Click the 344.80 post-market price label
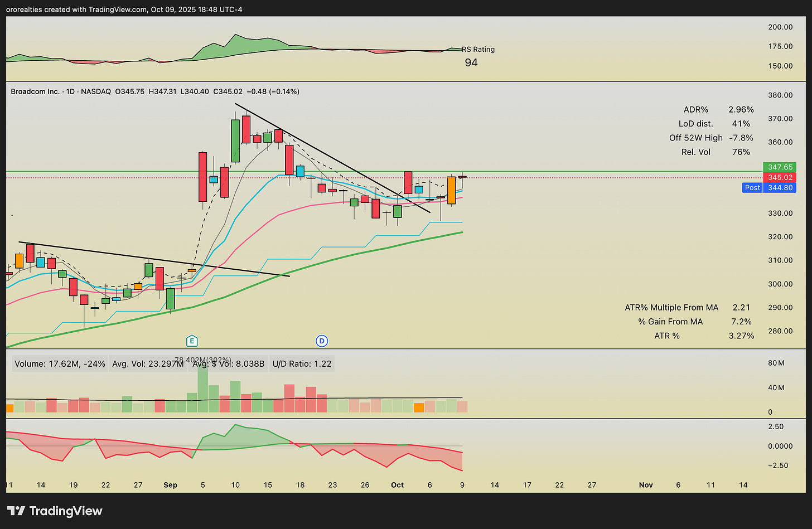This screenshot has height=529, width=812. [780, 188]
